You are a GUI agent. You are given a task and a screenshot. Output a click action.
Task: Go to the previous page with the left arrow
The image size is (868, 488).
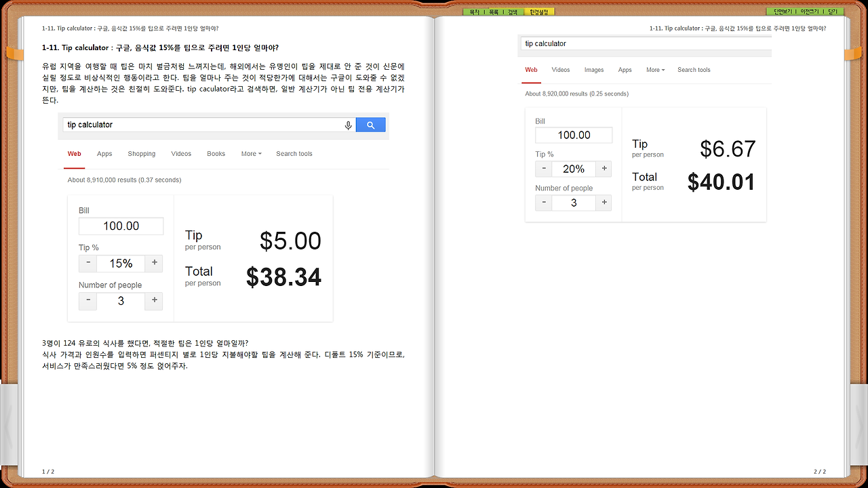click(x=9, y=426)
